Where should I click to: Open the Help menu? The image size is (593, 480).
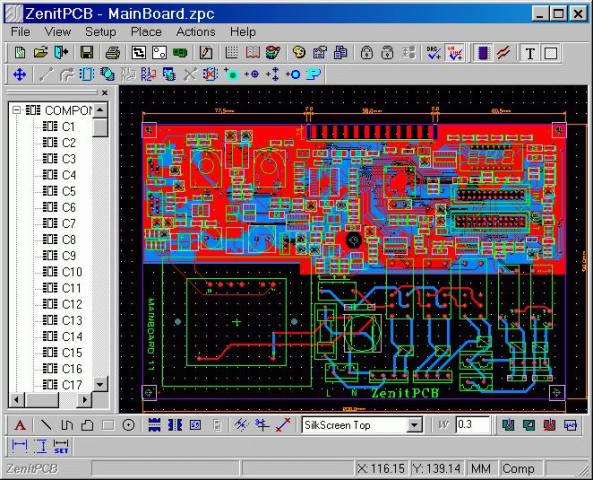click(243, 32)
